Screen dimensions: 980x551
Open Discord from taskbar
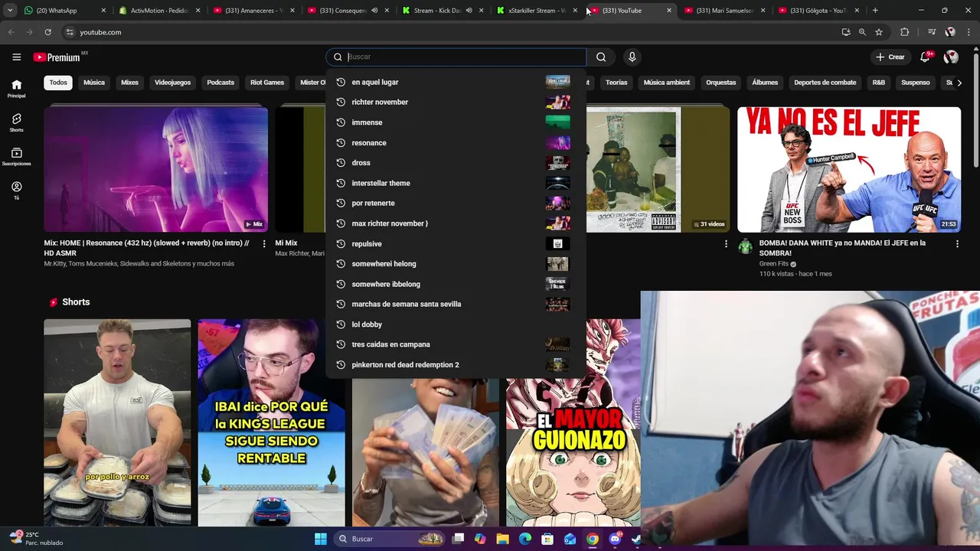point(615,539)
